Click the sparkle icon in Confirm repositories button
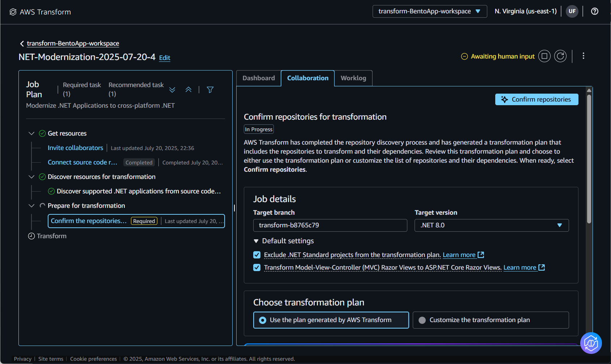Image resolution: width=611 pixels, height=364 pixels. click(x=505, y=99)
